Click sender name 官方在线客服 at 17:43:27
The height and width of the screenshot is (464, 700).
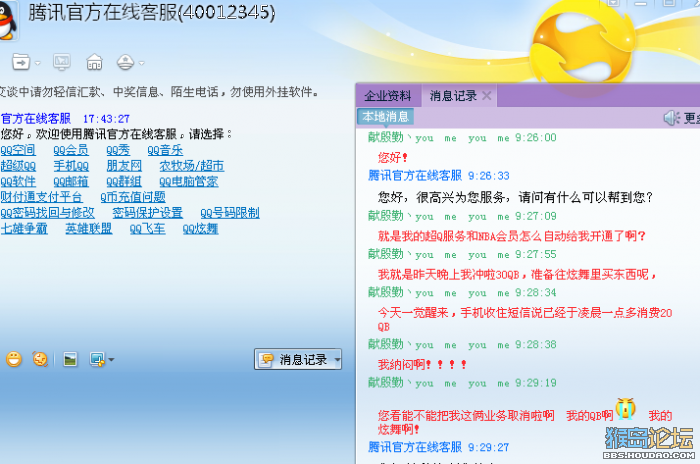click(36, 119)
